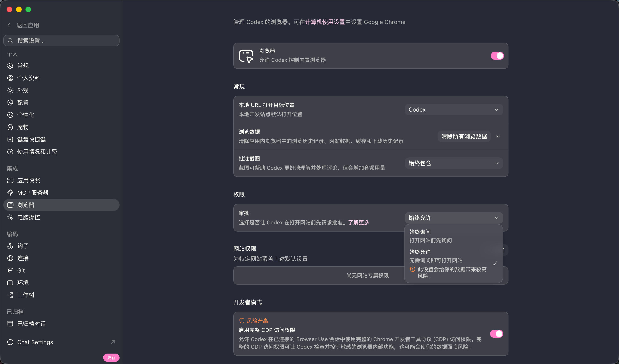The image size is (619, 364).
Task: Click the anchor icon beside 钩子
Action: click(10, 246)
